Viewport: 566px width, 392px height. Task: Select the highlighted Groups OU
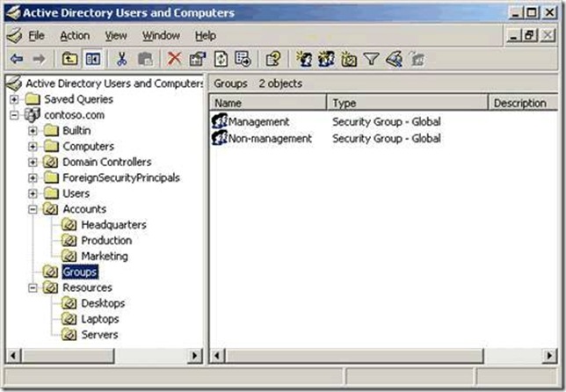[80, 272]
